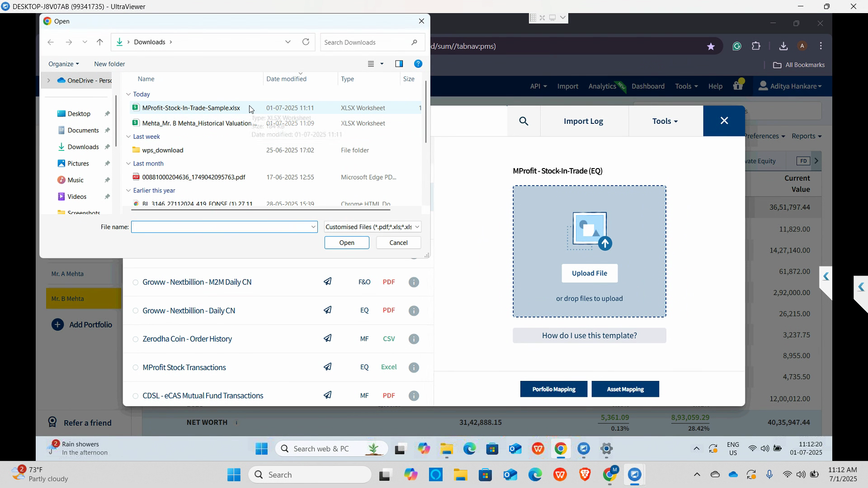Click the search magnifier icon in import panel
Image resolution: width=868 pixels, height=488 pixels.
coord(524,121)
